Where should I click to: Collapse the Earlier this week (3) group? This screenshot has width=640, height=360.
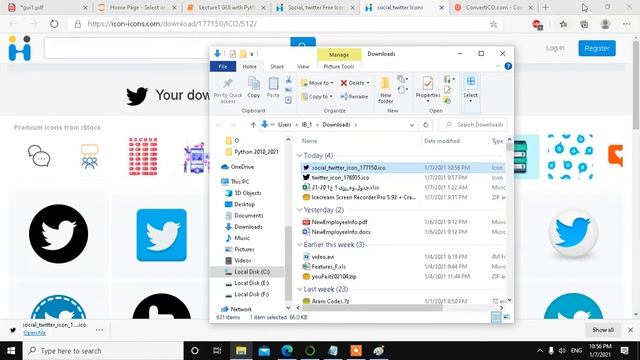299,244
